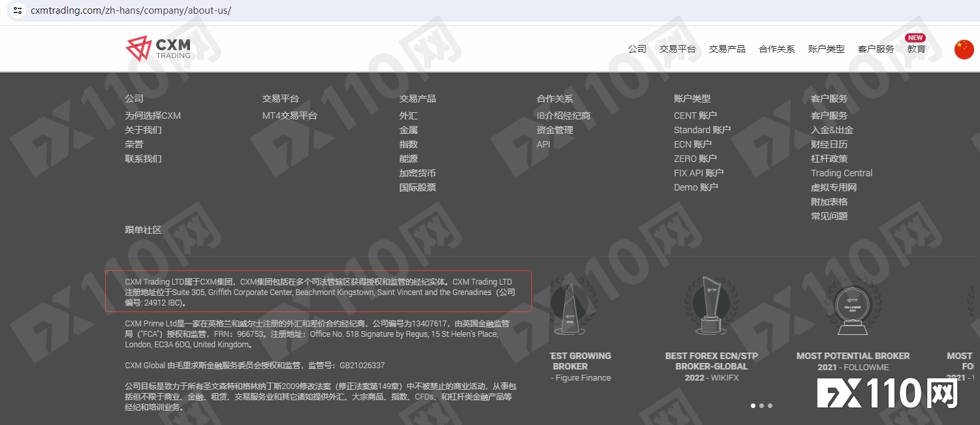Click the CXM Trading LTD registration paragraph
The image size is (980, 425).
319,291
